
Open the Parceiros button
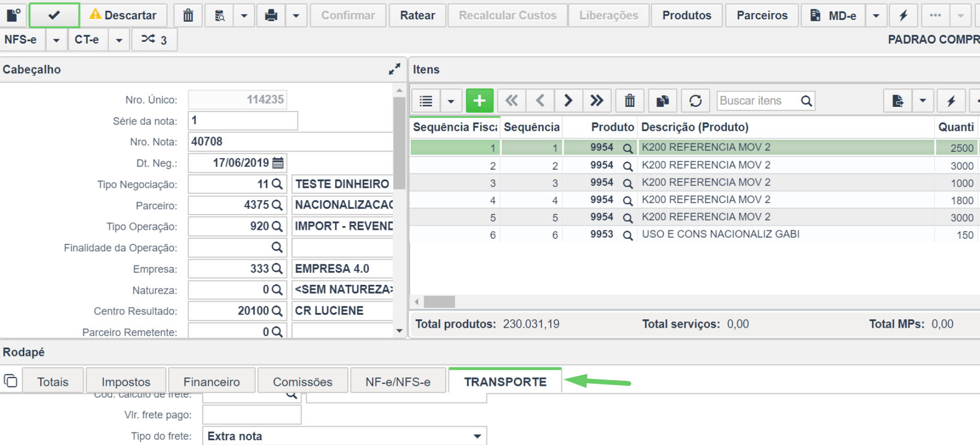(x=762, y=15)
